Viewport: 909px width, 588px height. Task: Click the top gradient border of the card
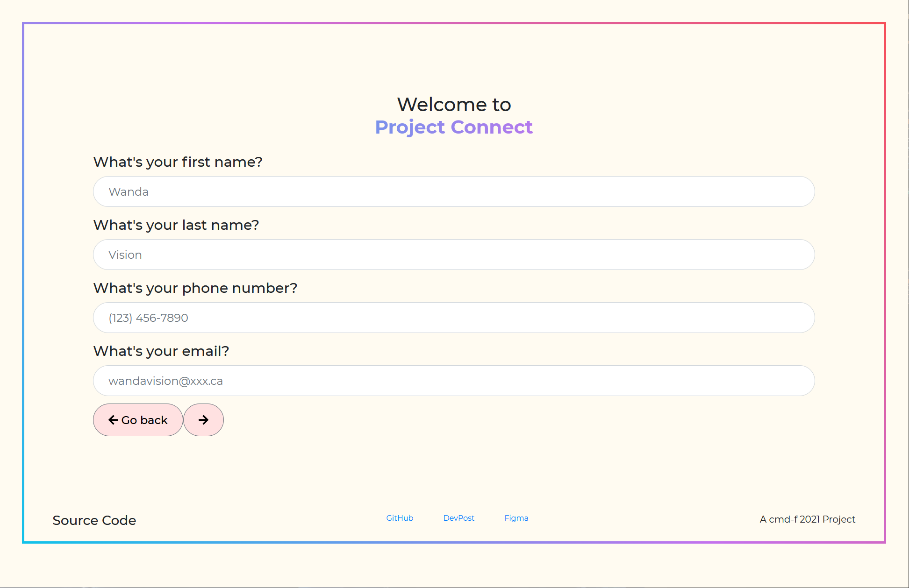click(x=453, y=23)
